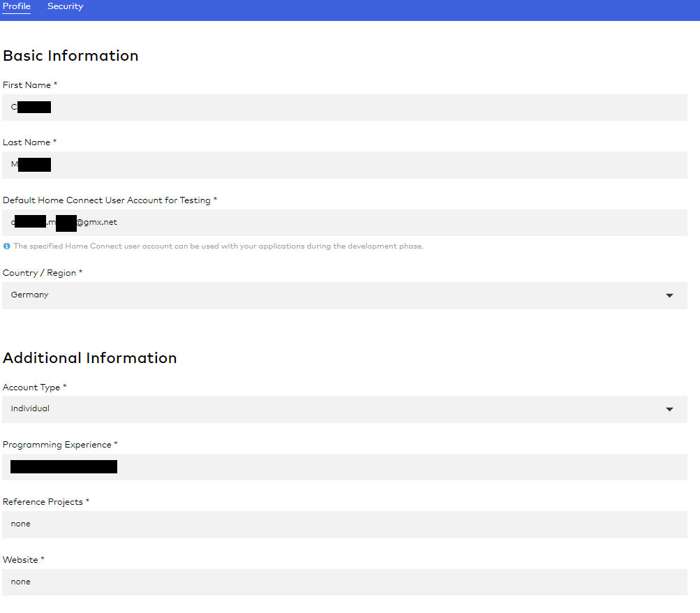Viewport: 700px width, 613px height.
Task: Open the Account Type dropdown showing Individual
Action: [x=335, y=409]
